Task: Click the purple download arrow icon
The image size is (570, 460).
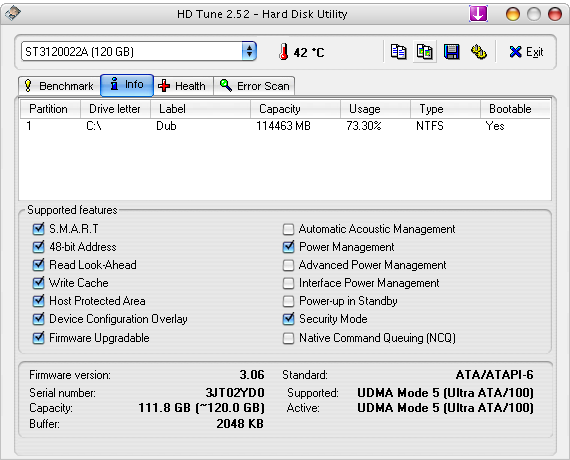Action: click(478, 14)
